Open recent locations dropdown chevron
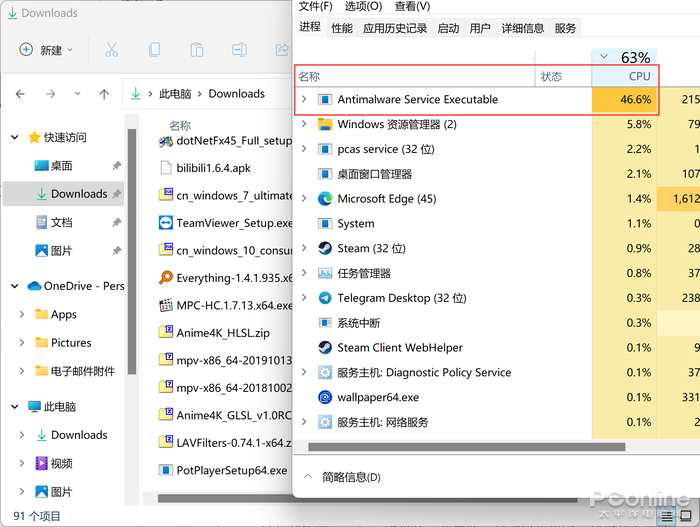Viewport: 700px width, 527px height. click(x=78, y=93)
